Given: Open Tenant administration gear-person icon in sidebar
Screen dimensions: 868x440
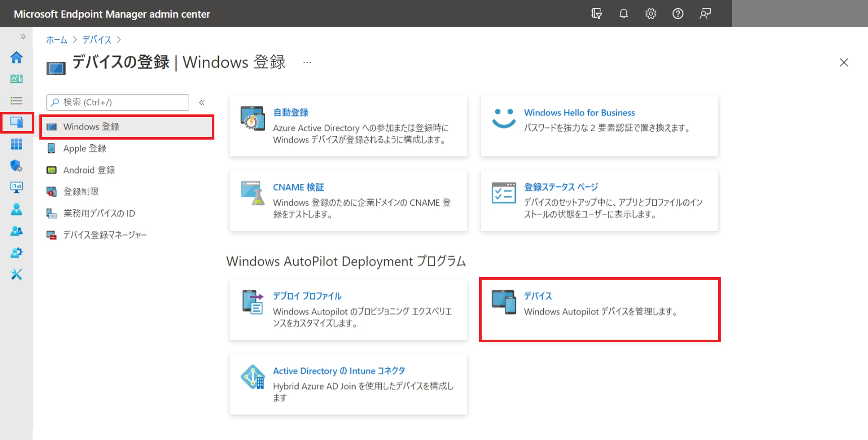Looking at the screenshot, I should 16,253.
